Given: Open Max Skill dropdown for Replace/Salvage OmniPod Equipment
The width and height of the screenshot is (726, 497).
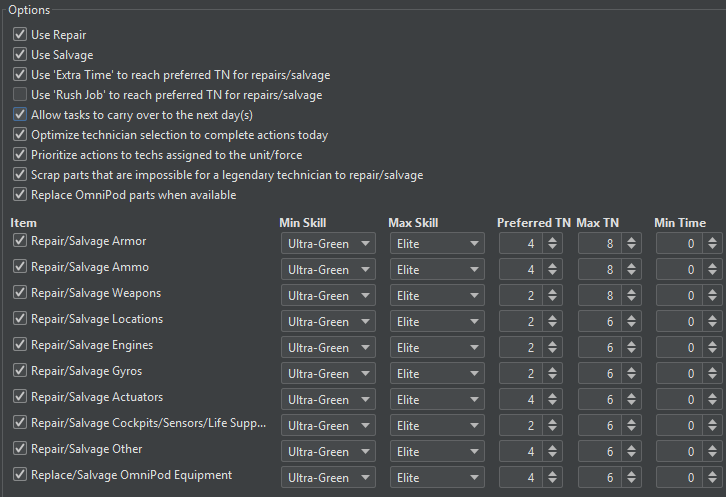Looking at the screenshot, I should [438, 476].
